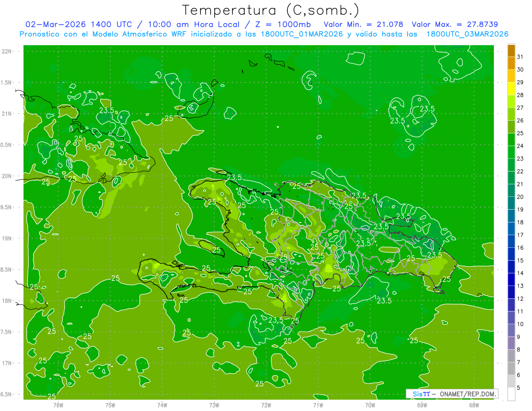This screenshot has width=532, height=411.
Task: Click the 70W longitude label
Action: pyautogui.click(x=370, y=405)
